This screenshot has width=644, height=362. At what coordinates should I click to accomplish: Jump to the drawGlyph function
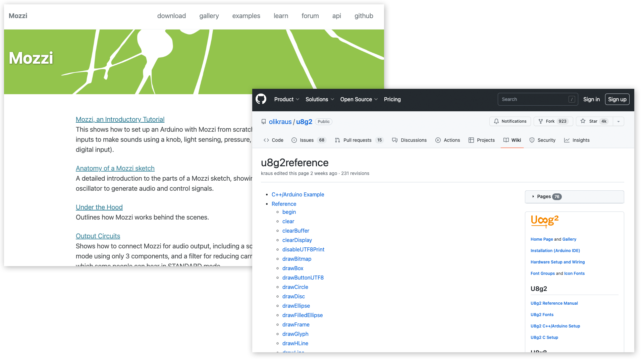click(x=296, y=334)
